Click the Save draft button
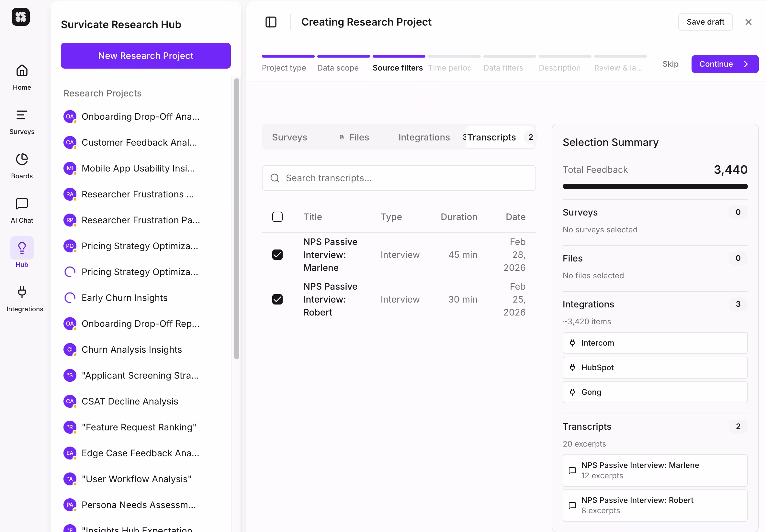This screenshot has height=532, width=766. 705,22
